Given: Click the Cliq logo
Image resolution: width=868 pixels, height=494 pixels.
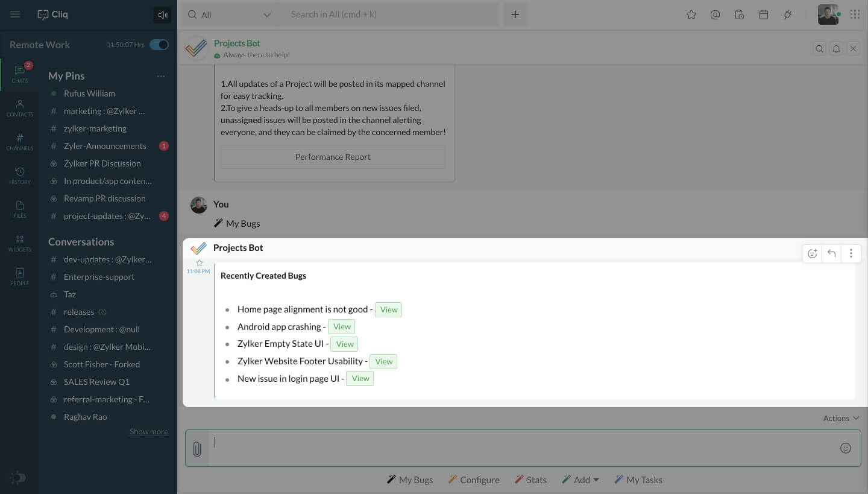Looking at the screenshot, I should [x=52, y=14].
